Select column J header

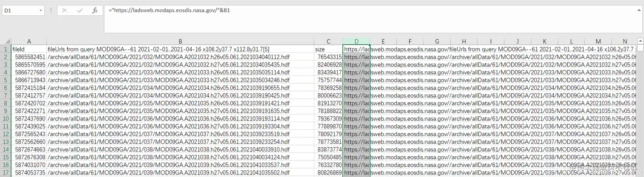517,41
